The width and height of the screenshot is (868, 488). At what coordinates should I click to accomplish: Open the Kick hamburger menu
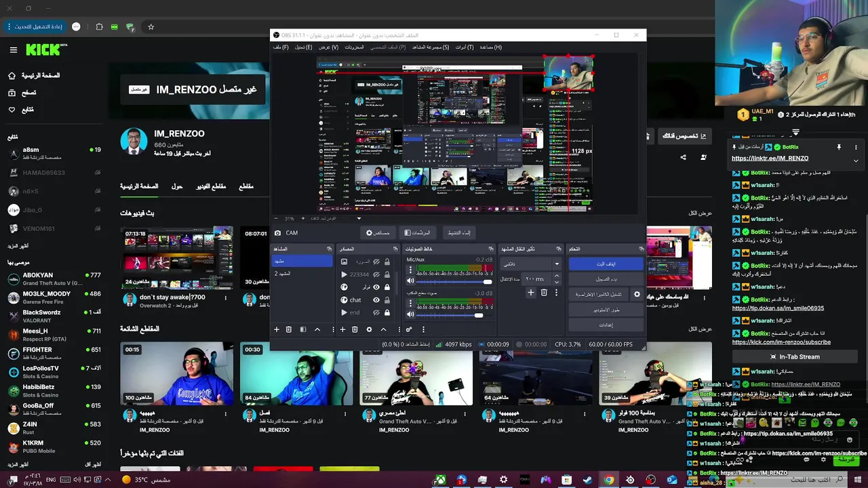tap(13, 49)
